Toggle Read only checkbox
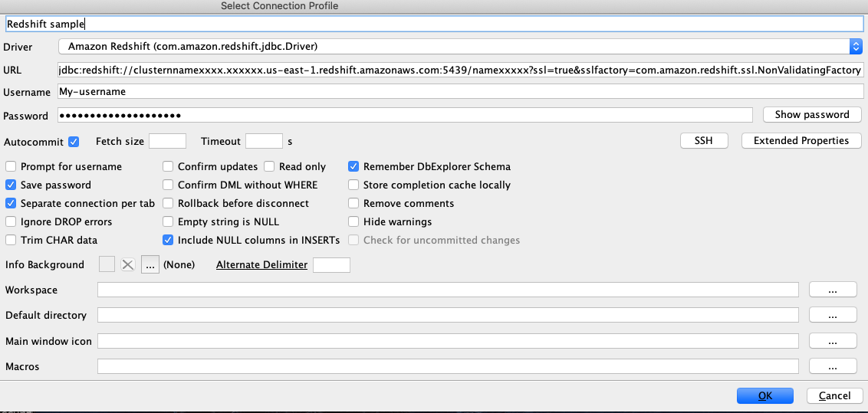This screenshot has width=868, height=413. point(269,166)
